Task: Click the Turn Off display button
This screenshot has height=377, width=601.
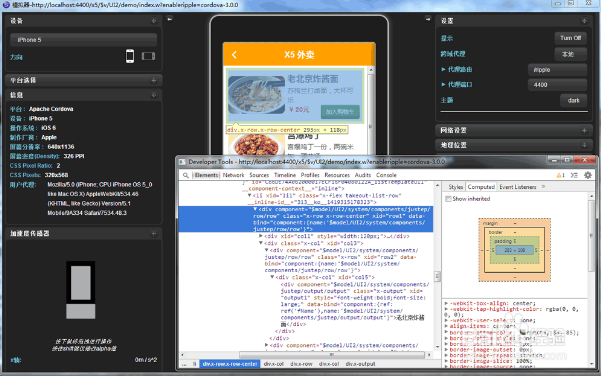Action: (x=570, y=38)
